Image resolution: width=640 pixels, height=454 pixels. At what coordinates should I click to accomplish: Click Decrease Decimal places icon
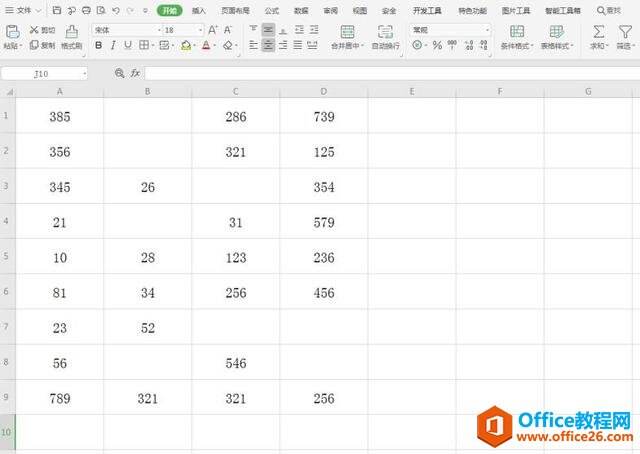click(x=484, y=45)
